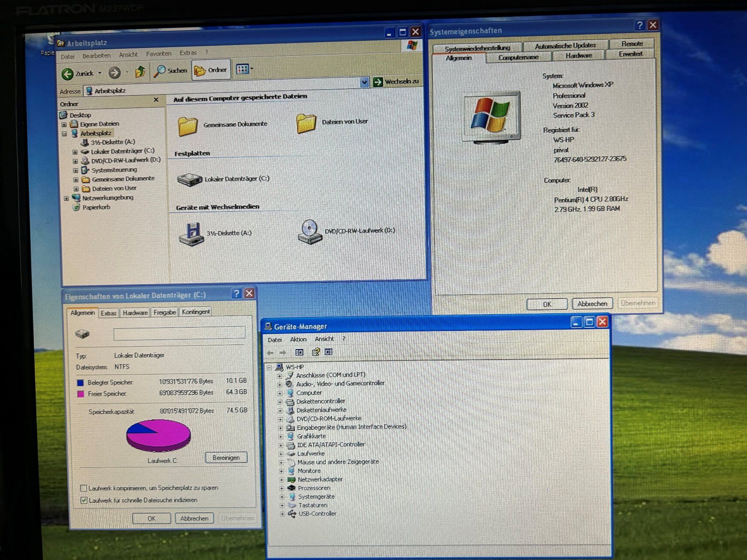Click the Bereinigen button
Screen dimensions: 747x560
(226, 458)
